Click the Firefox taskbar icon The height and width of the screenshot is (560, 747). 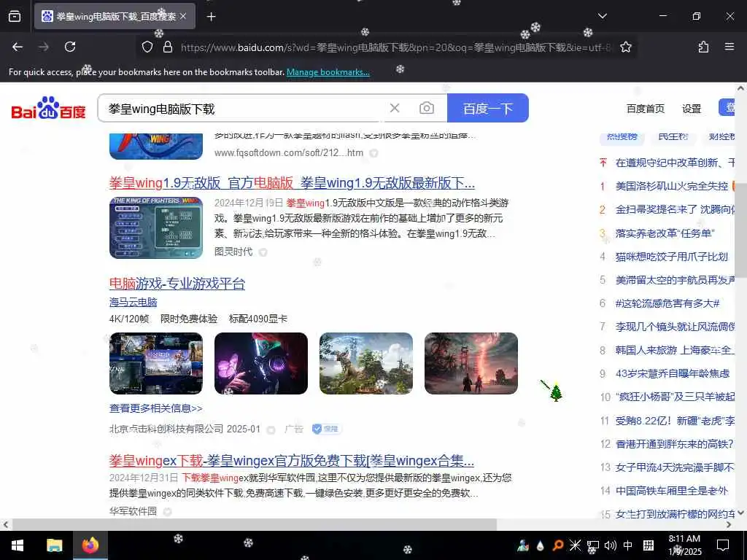tap(90, 545)
